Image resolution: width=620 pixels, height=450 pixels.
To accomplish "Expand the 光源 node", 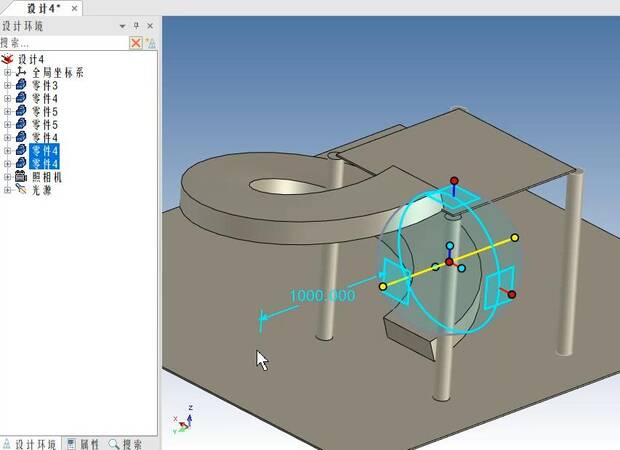I will click(7, 190).
